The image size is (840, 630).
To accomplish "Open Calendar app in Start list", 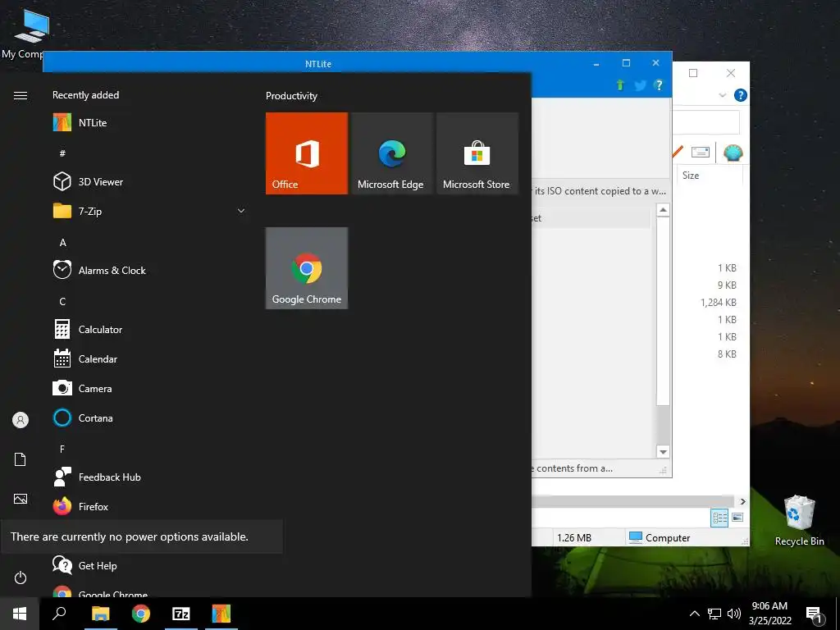I will pyautogui.click(x=150, y=359).
